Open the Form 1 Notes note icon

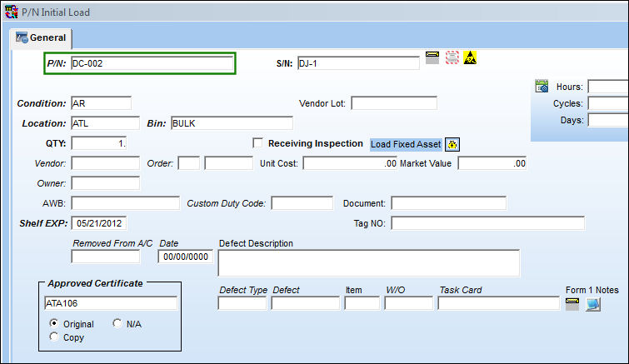tap(572, 305)
